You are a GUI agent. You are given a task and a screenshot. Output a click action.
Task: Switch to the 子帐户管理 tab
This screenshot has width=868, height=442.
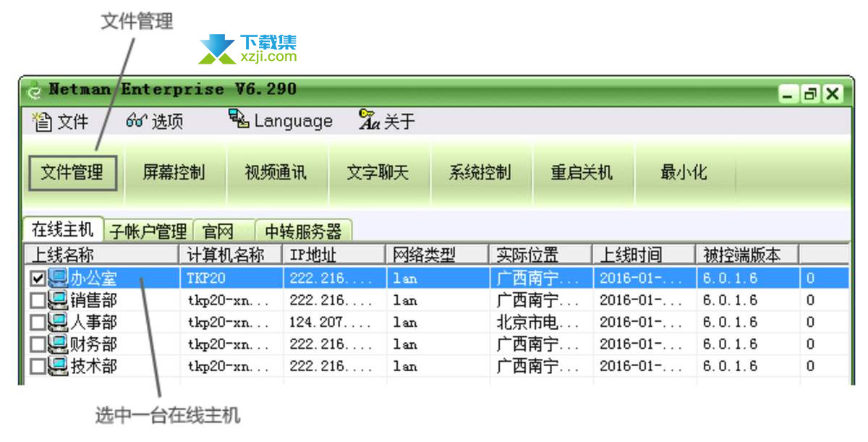click(148, 231)
